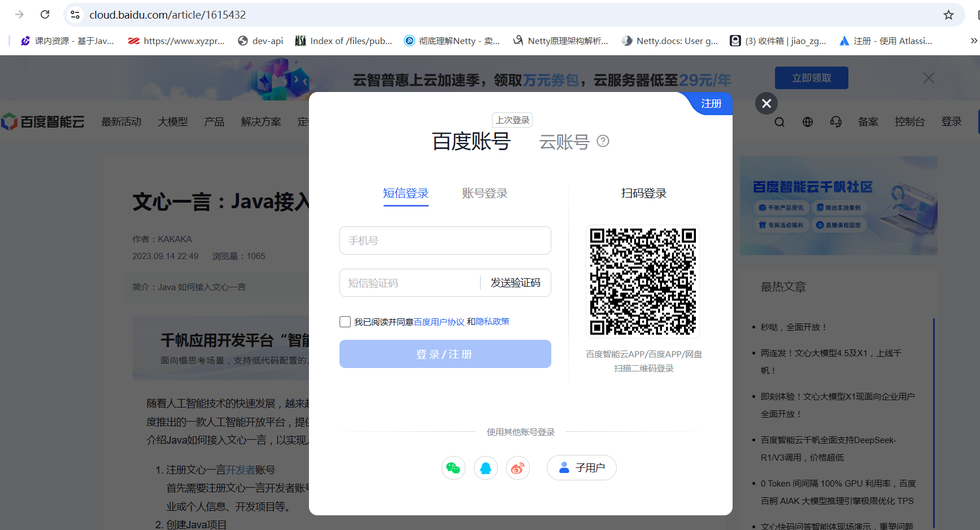Switch to 账号登录 tab

(485, 194)
